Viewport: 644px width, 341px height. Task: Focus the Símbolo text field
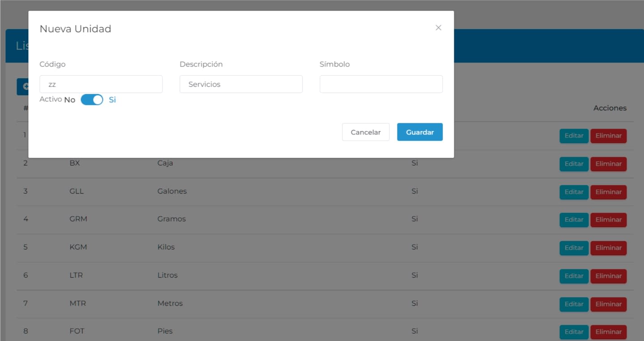tap(381, 84)
